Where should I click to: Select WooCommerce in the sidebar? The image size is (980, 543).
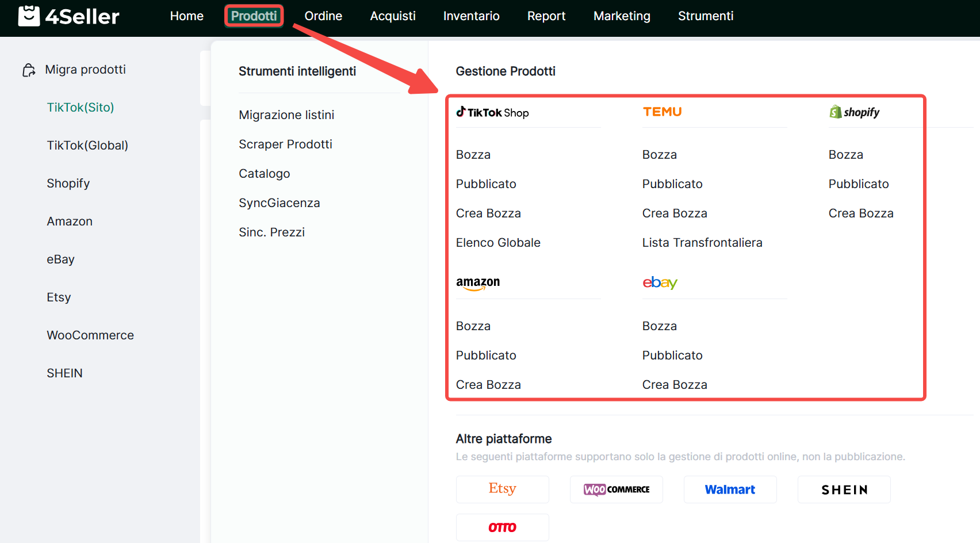90,335
